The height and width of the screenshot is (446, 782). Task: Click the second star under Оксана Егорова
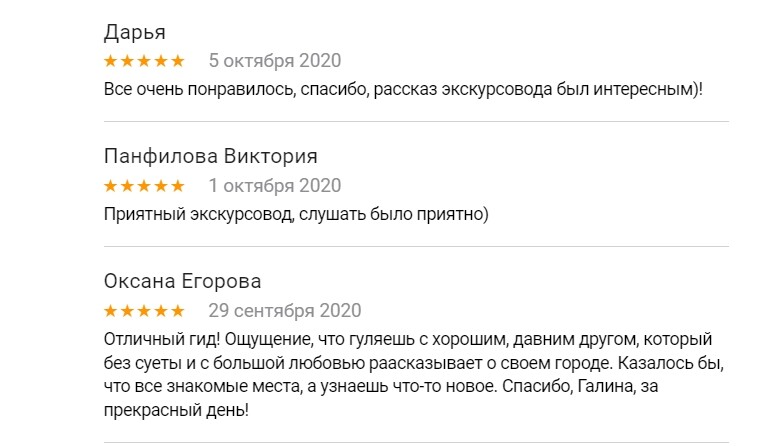127,311
